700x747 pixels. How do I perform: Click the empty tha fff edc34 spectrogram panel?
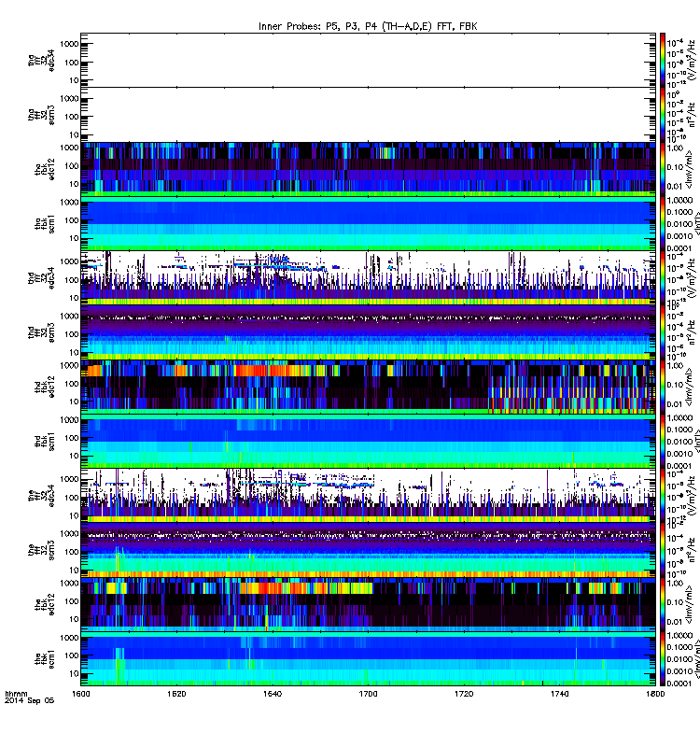pos(368,60)
